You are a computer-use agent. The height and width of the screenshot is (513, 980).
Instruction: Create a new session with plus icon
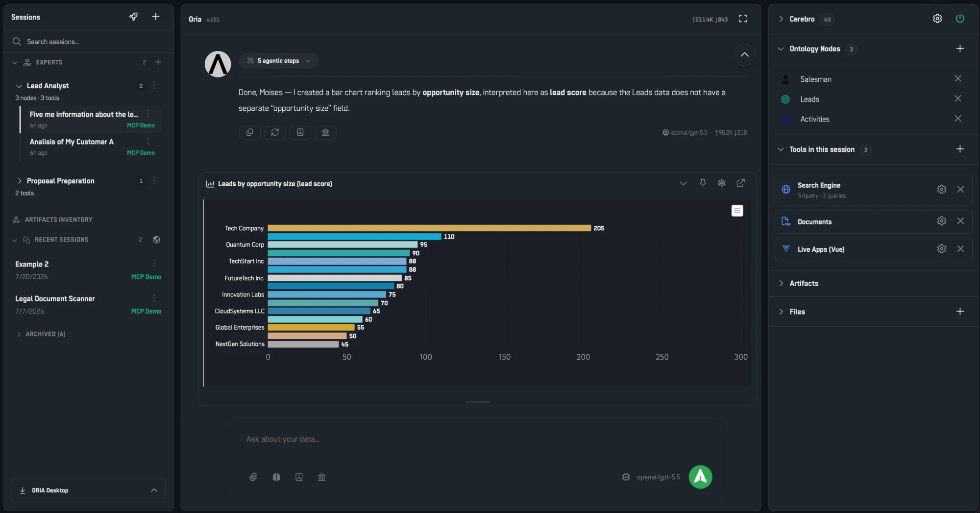point(156,17)
